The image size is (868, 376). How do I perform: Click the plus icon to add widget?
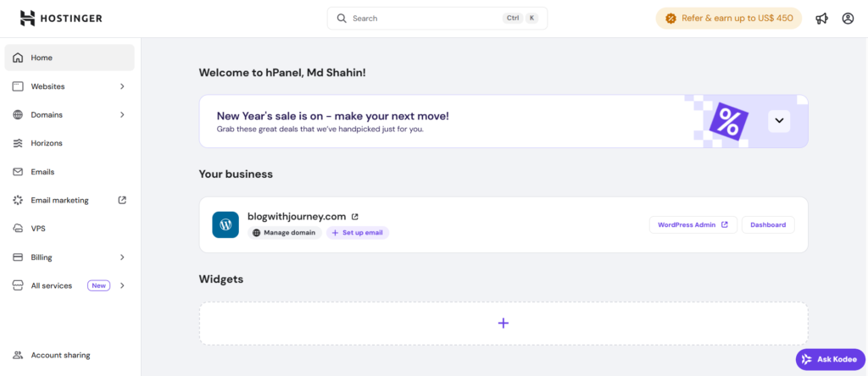(x=503, y=323)
